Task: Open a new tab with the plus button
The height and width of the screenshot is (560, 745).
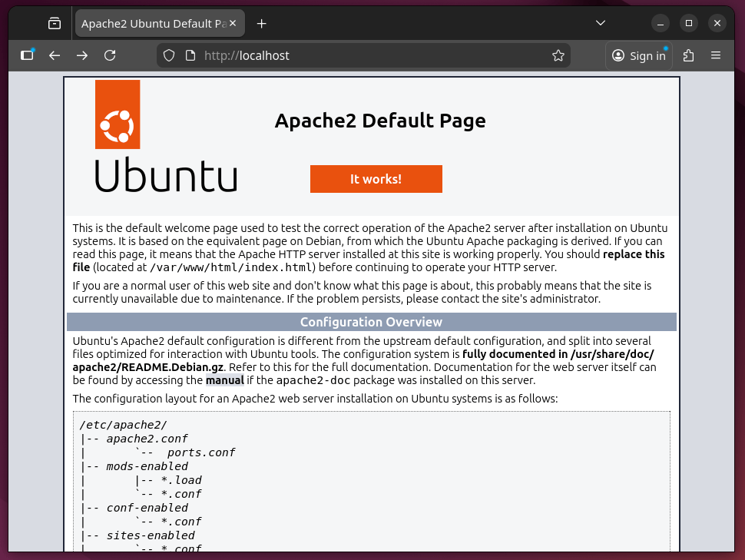Action: [261, 23]
